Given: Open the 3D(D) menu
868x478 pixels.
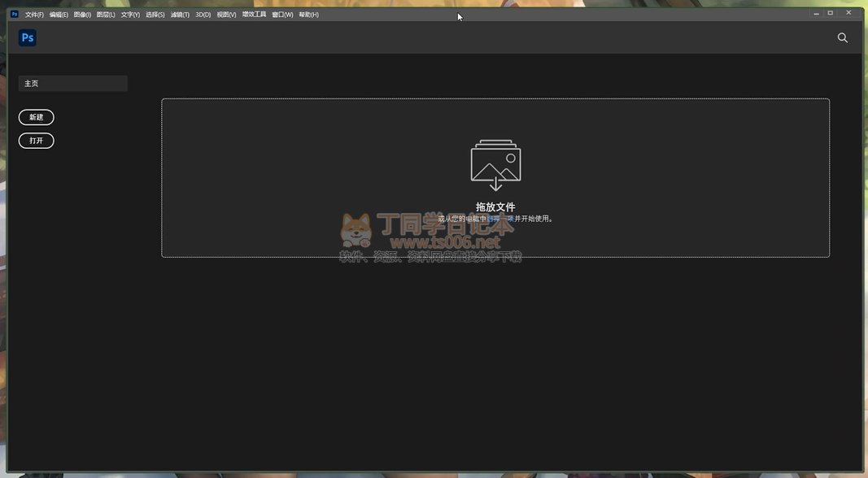Looking at the screenshot, I should [x=203, y=15].
